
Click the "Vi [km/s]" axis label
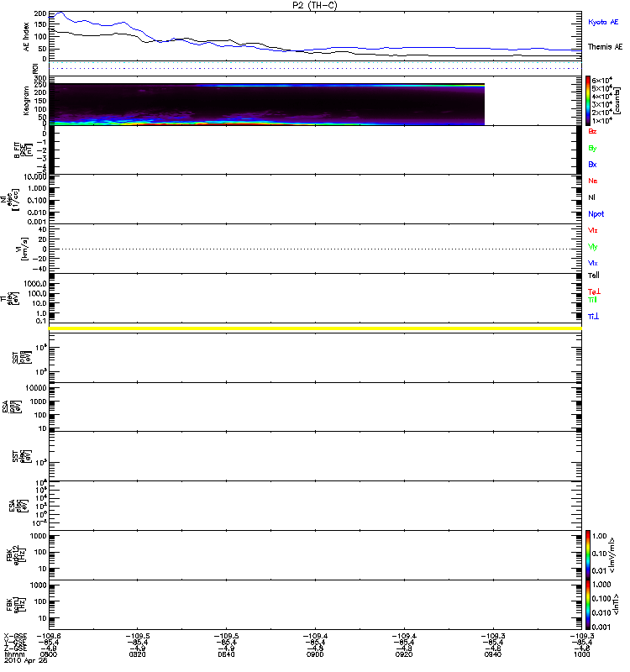(23, 249)
